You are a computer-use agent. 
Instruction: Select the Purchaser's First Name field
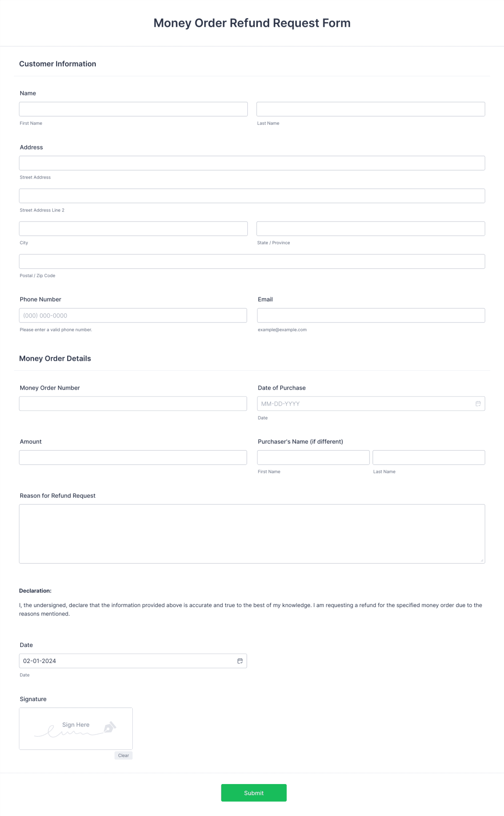[x=313, y=457]
